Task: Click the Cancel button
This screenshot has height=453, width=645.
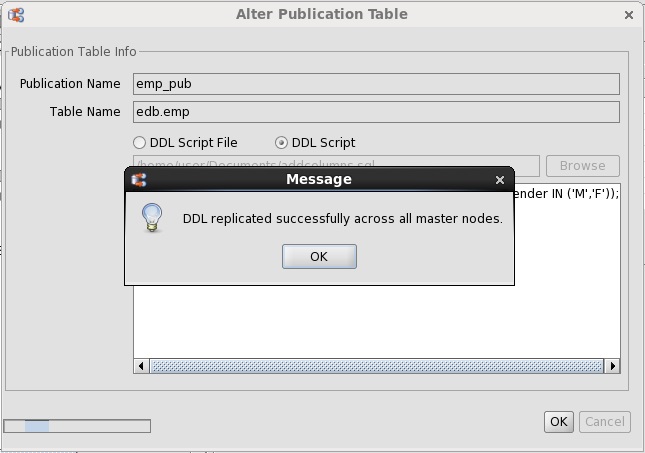Action: point(605,422)
